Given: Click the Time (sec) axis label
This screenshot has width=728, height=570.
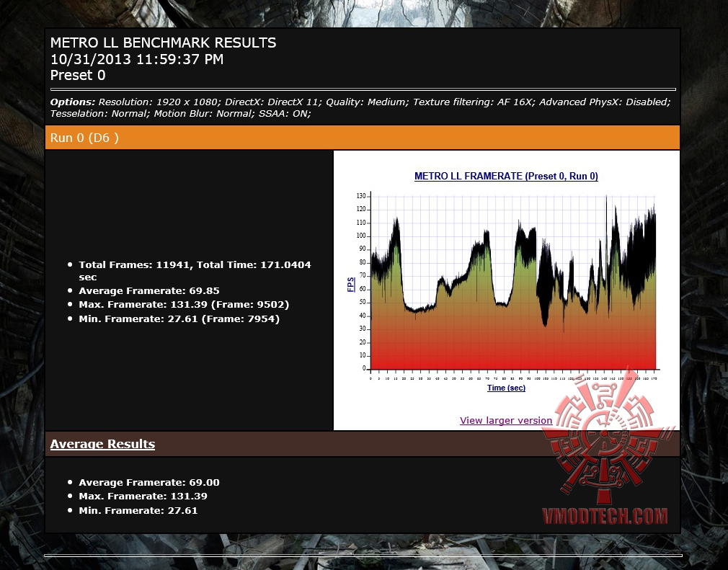Looking at the screenshot, I should (x=506, y=388).
